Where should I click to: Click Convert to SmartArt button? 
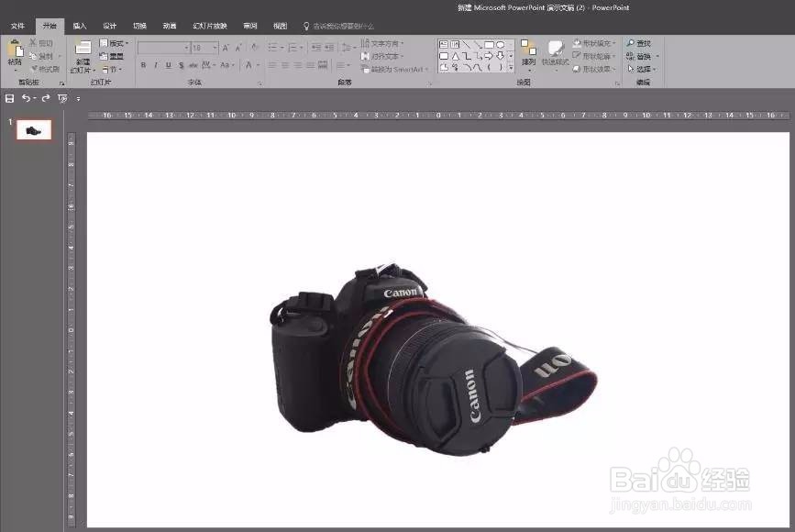[x=395, y=69]
